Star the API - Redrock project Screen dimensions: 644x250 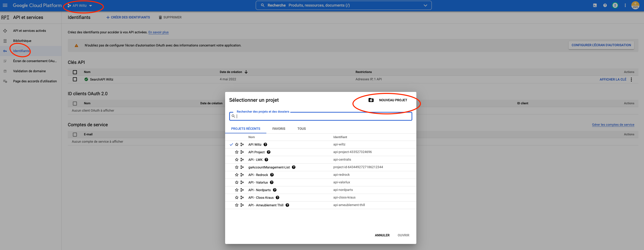[x=237, y=175]
